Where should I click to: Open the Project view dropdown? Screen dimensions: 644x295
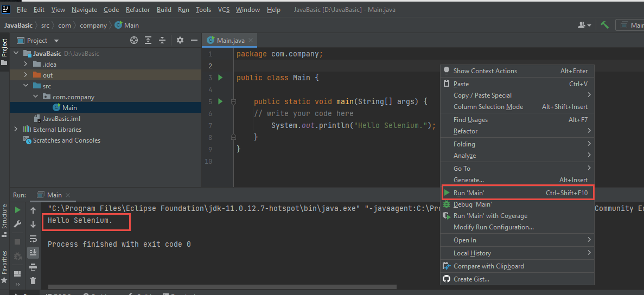pos(56,41)
